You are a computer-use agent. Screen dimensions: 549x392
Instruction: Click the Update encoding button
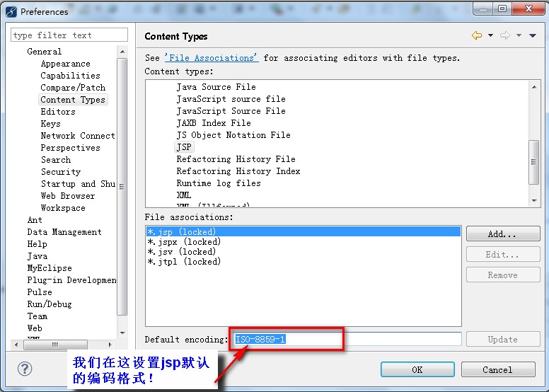pos(503,339)
